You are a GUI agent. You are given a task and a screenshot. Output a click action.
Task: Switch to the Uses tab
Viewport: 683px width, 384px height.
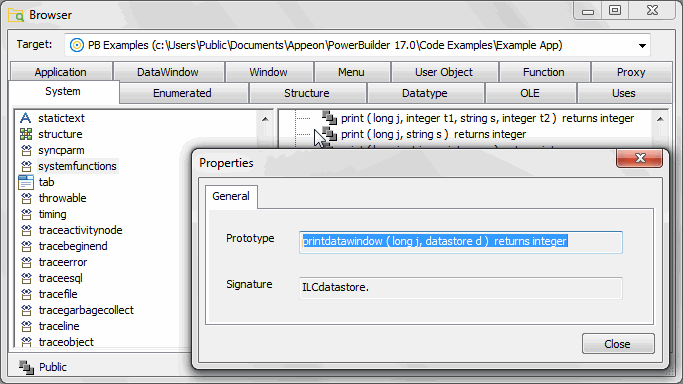tap(624, 93)
